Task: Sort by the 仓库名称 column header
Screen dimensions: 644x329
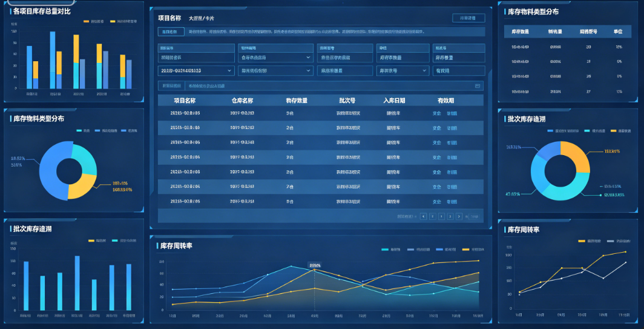Action: (242, 101)
